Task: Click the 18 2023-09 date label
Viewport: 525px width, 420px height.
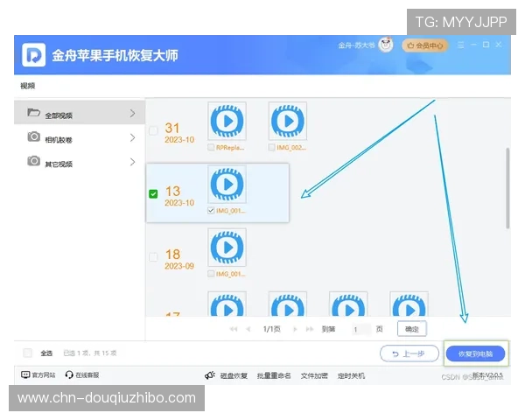Action: 179,259
